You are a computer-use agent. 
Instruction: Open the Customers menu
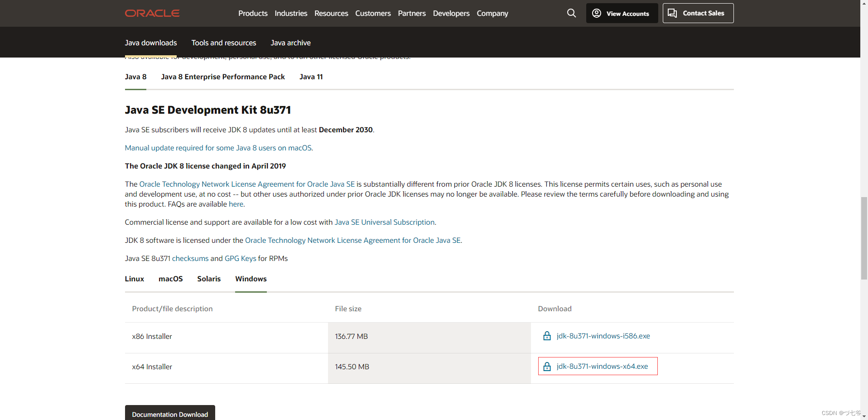coord(373,13)
